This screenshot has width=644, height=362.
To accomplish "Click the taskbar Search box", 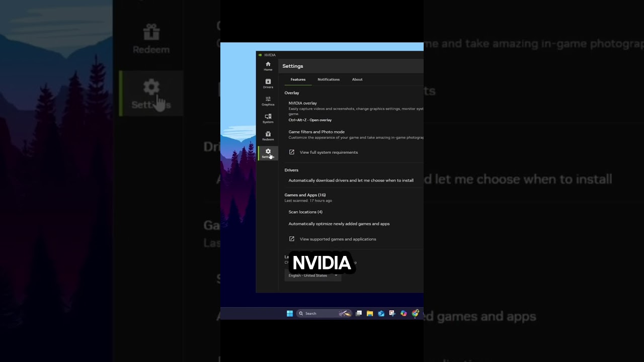I will click(x=323, y=313).
